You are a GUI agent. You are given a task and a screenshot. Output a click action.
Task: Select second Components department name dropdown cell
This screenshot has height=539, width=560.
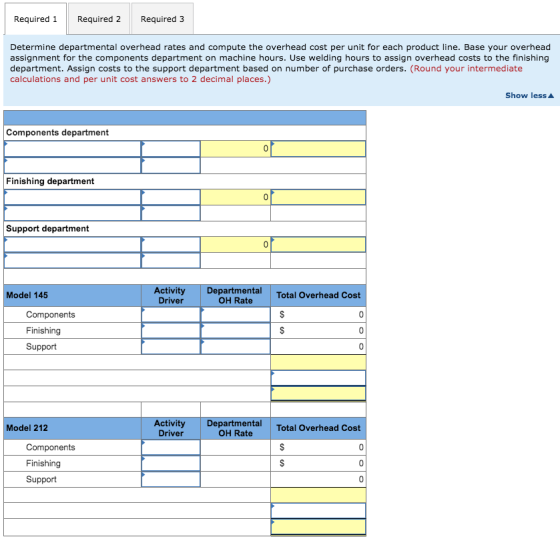[72, 165]
